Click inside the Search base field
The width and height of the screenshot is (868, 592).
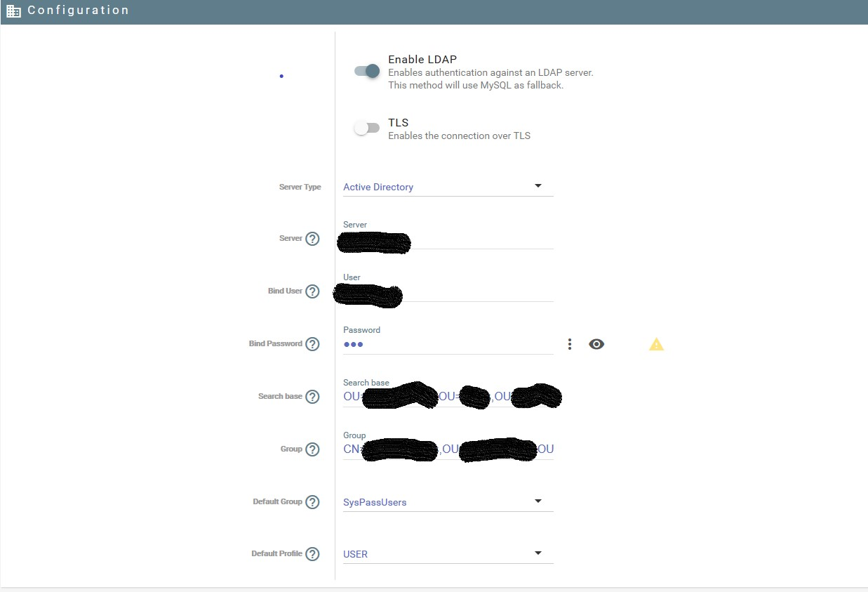[x=448, y=397]
